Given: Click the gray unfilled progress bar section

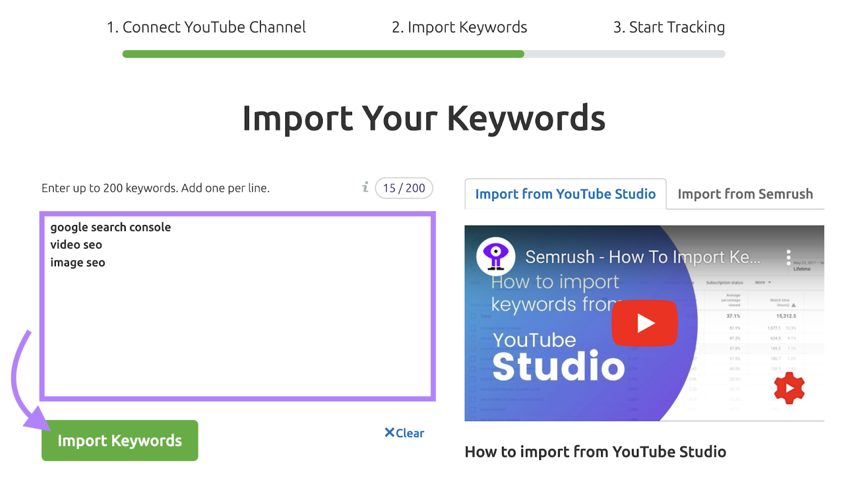Looking at the screenshot, I should point(624,54).
